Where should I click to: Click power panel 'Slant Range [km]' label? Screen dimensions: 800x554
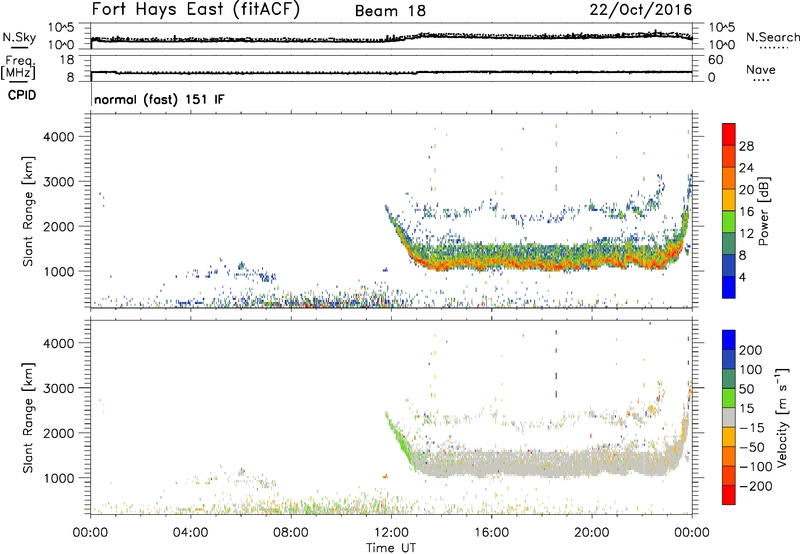point(28,211)
